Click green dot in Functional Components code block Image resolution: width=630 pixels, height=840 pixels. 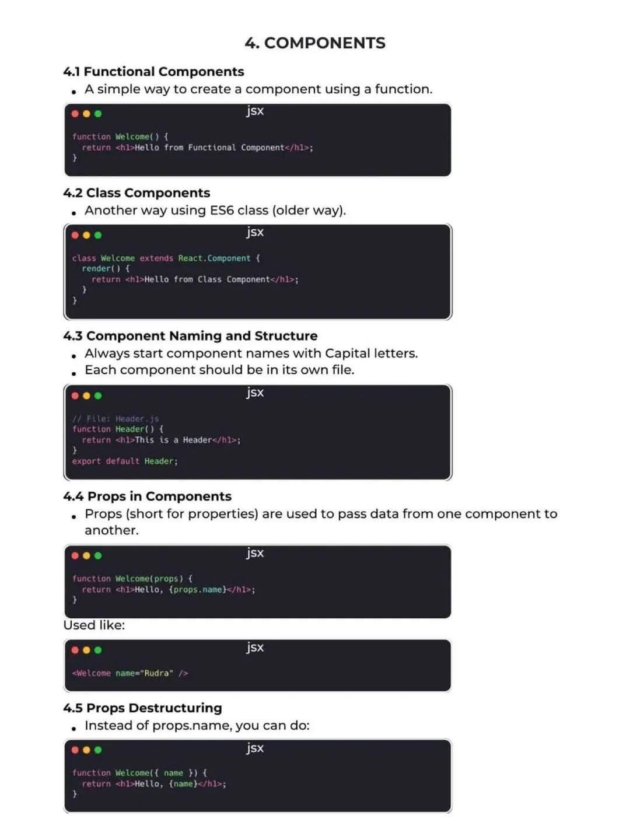[x=98, y=114]
